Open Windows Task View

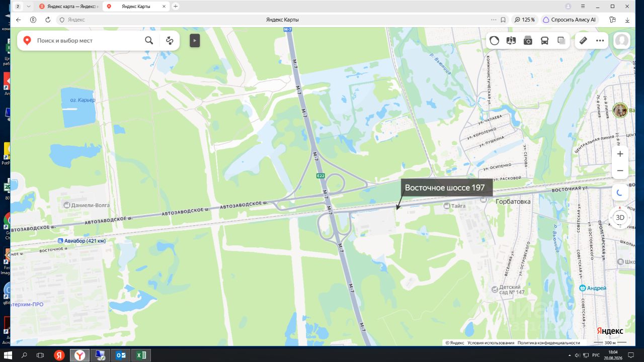coord(40,355)
